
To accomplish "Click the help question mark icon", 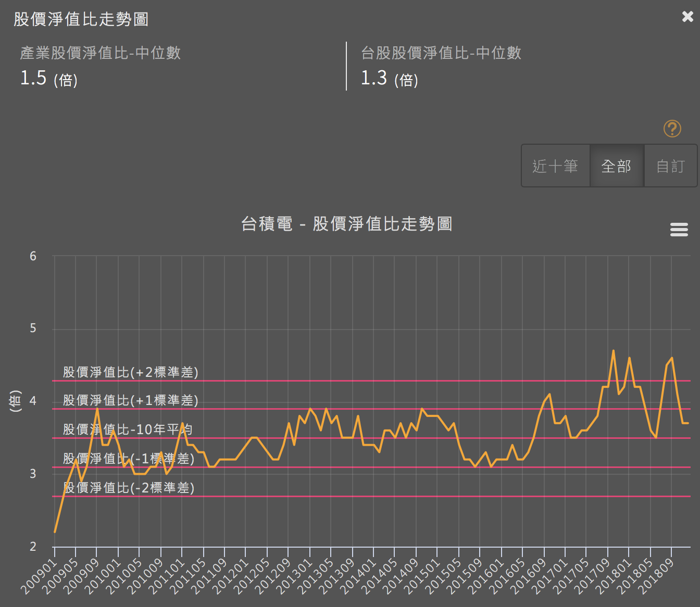I will [672, 128].
